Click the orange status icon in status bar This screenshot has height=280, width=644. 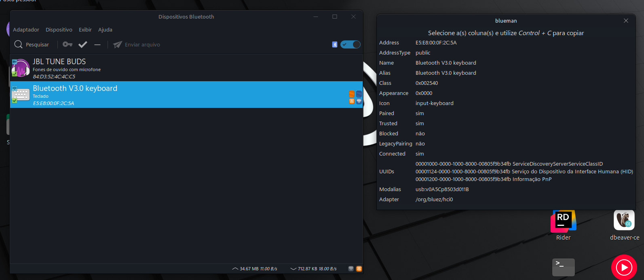359,269
